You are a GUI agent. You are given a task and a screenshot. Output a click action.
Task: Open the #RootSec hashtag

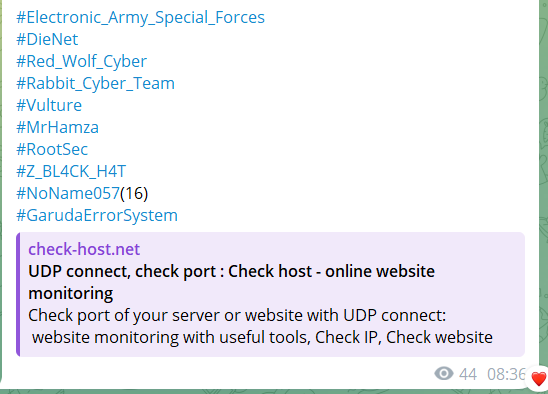(x=52, y=149)
